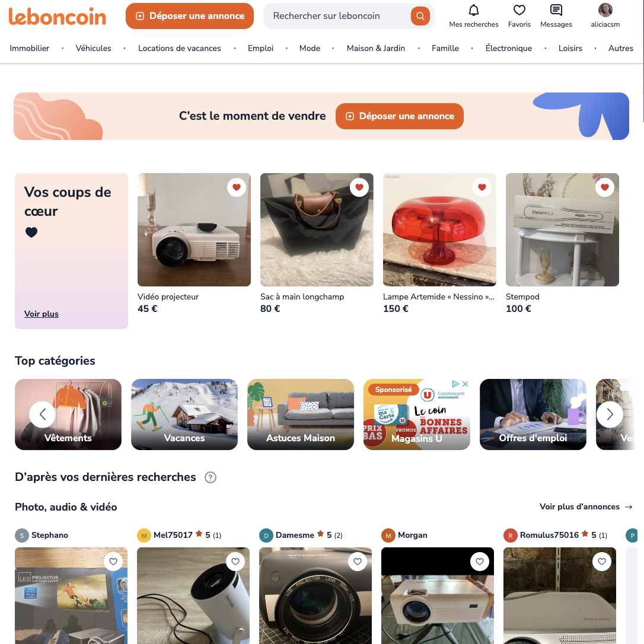Unfavorite the Vidéo projecteur listing

[237, 187]
